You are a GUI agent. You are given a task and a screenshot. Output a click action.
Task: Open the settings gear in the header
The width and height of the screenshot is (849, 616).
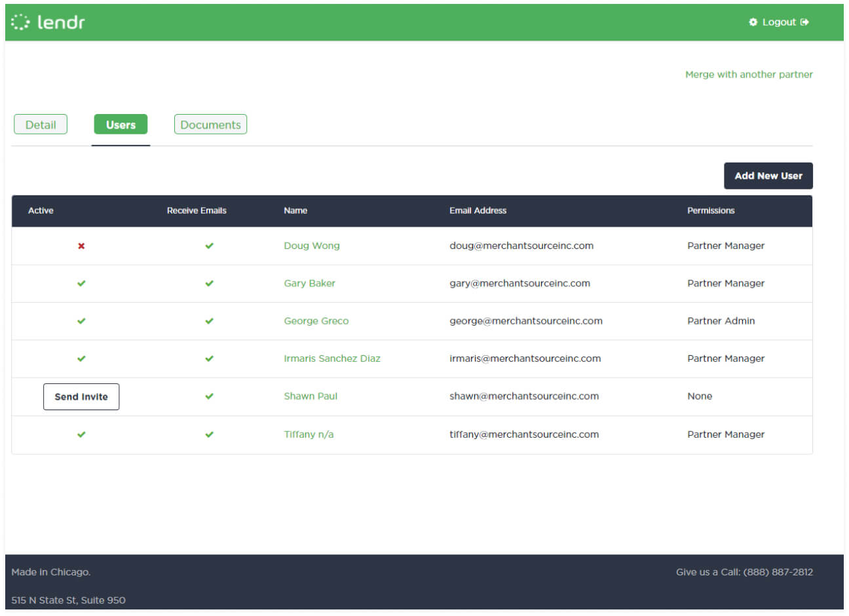pos(753,22)
